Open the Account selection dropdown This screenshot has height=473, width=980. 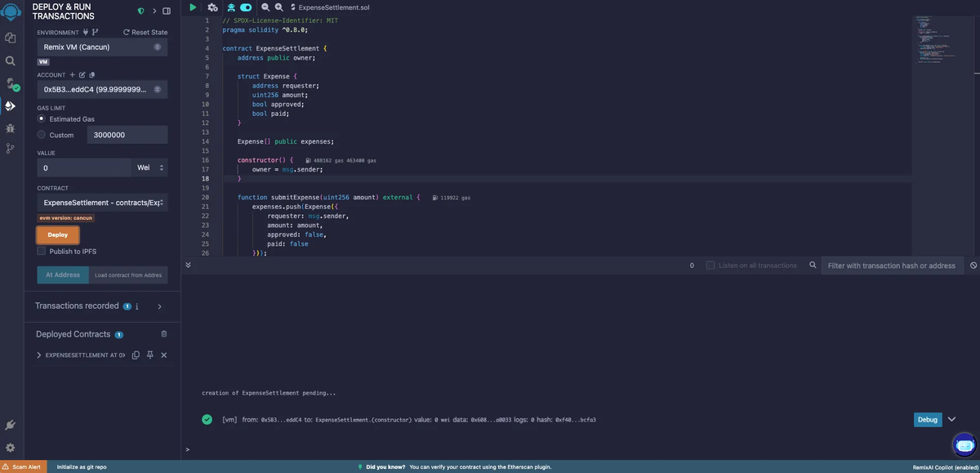click(102, 89)
